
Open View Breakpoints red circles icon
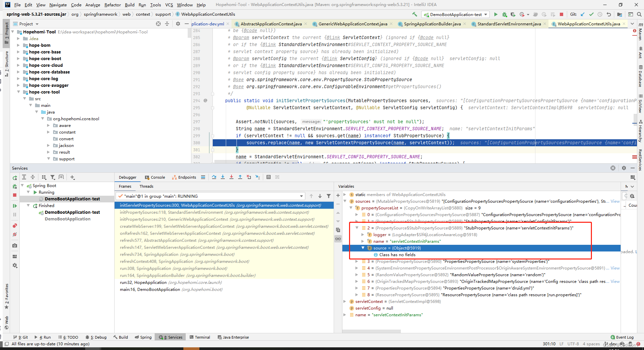(x=15, y=226)
